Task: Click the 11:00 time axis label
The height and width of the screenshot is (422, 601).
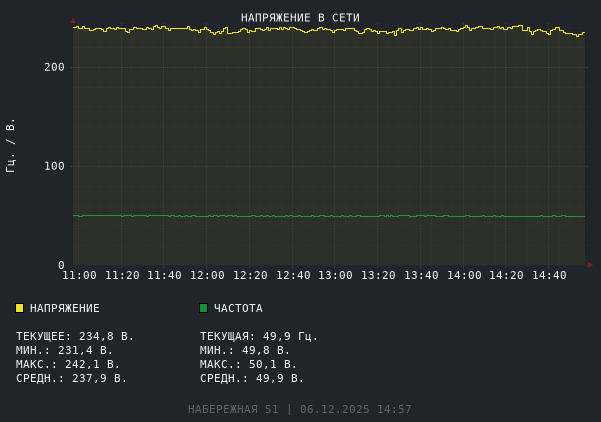Action: [x=80, y=275]
